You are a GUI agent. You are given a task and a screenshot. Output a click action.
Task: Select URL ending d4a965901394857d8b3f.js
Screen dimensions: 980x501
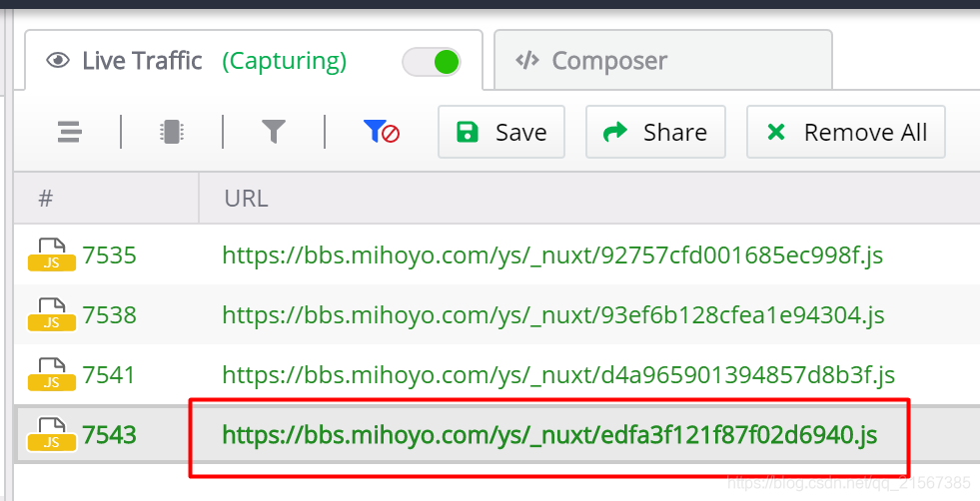point(558,375)
